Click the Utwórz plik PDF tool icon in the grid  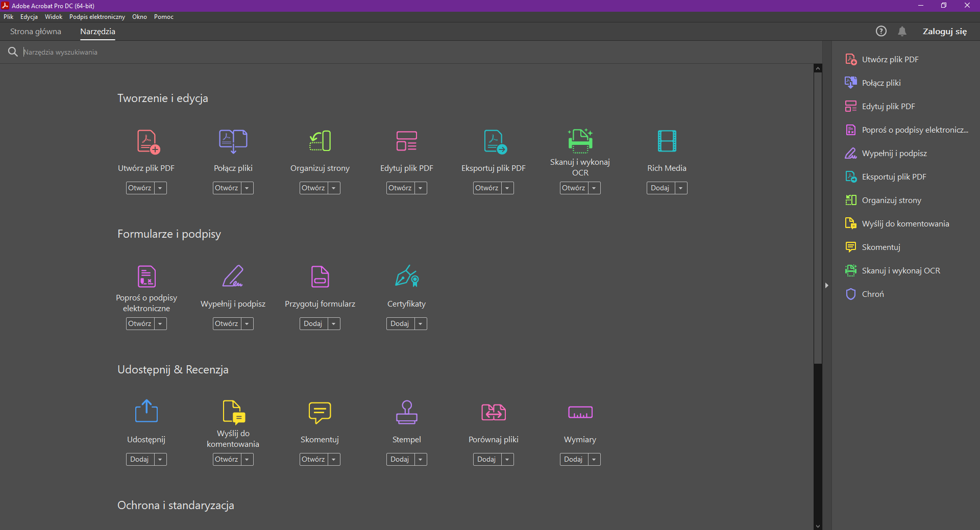click(148, 141)
